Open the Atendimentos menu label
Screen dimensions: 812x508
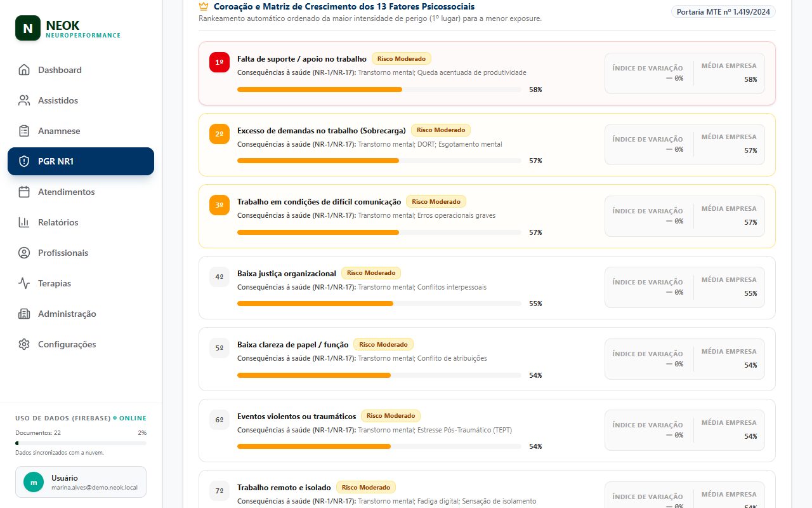(x=67, y=192)
